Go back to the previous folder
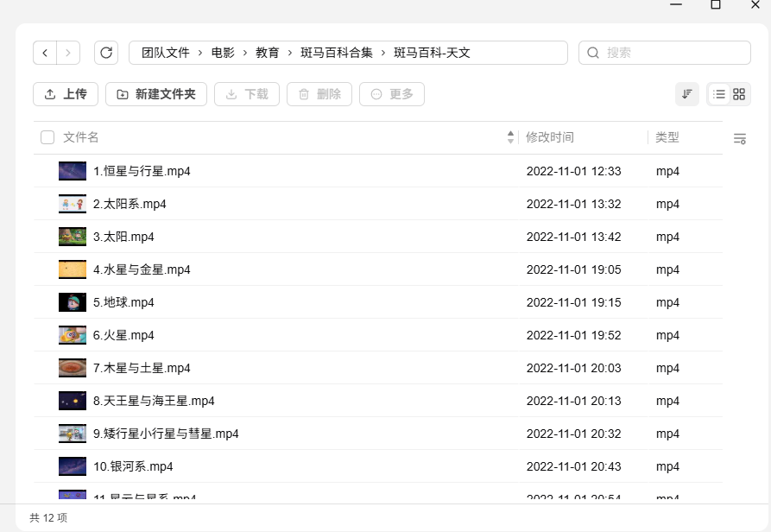The width and height of the screenshot is (771, 532). pos(45,53)
